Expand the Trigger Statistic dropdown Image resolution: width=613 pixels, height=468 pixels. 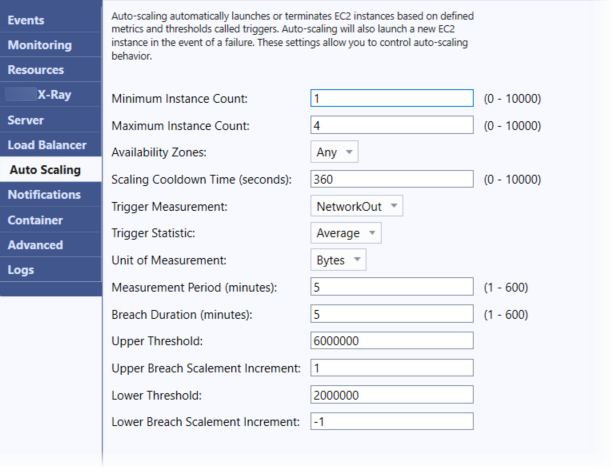pyautogui.click(x=347, y=233)
